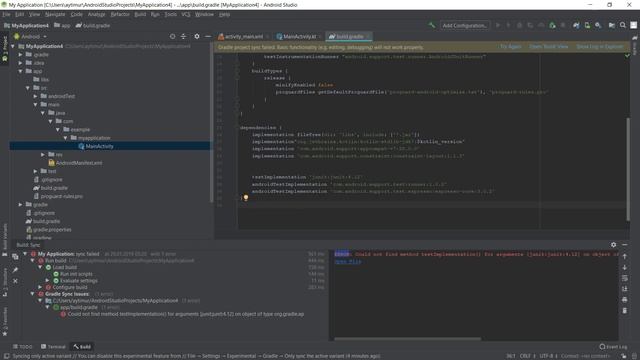The image size is (640, 360).
Task: Click the print icon in Build output toolbar
Action: coord(625,300)
